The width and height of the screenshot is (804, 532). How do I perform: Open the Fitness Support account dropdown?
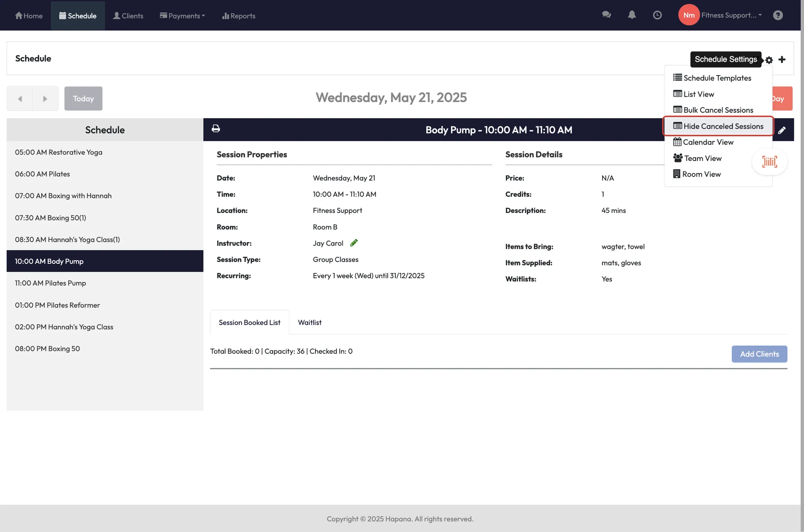(x=731, y=15)
